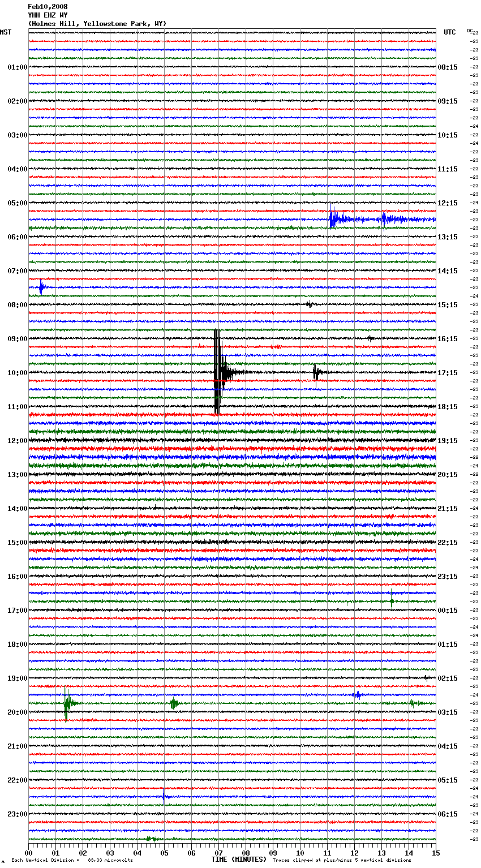This screenshot has height=868, width=481.
Task: Click the blue spike on the 22:30 trace
Action: tap(164, 796)
